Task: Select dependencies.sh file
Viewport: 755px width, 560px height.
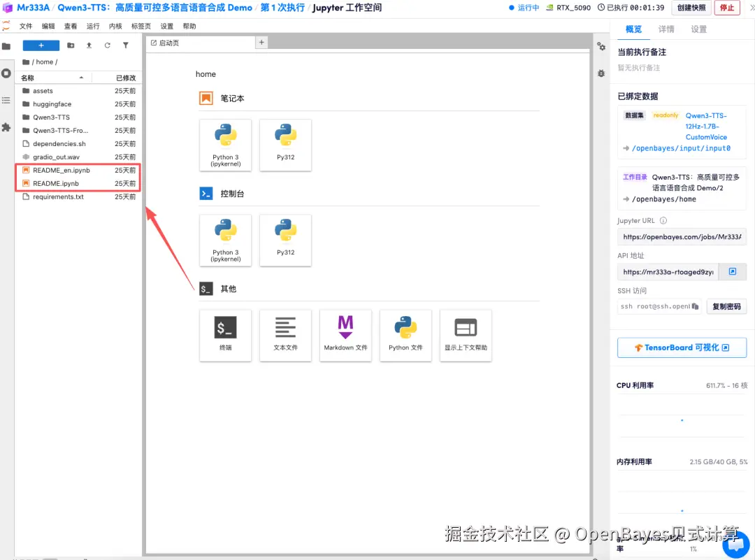Action: (x=79, y=143)
